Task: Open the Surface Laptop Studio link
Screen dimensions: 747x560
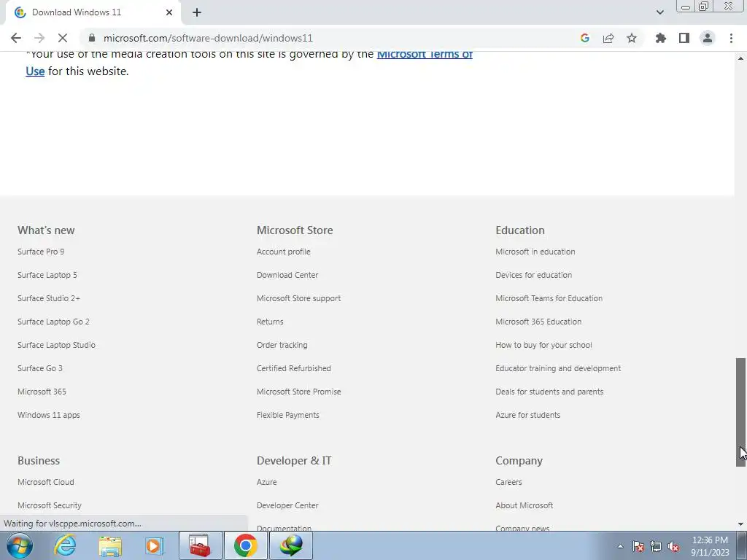Action: pyautogui.click(x=57, y=345)
